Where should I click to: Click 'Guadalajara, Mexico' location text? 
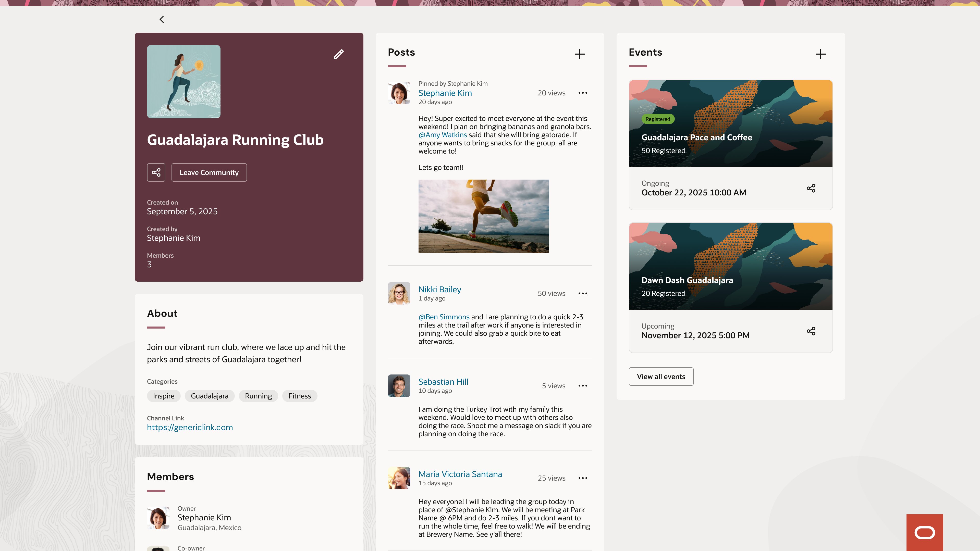(210, 528)
